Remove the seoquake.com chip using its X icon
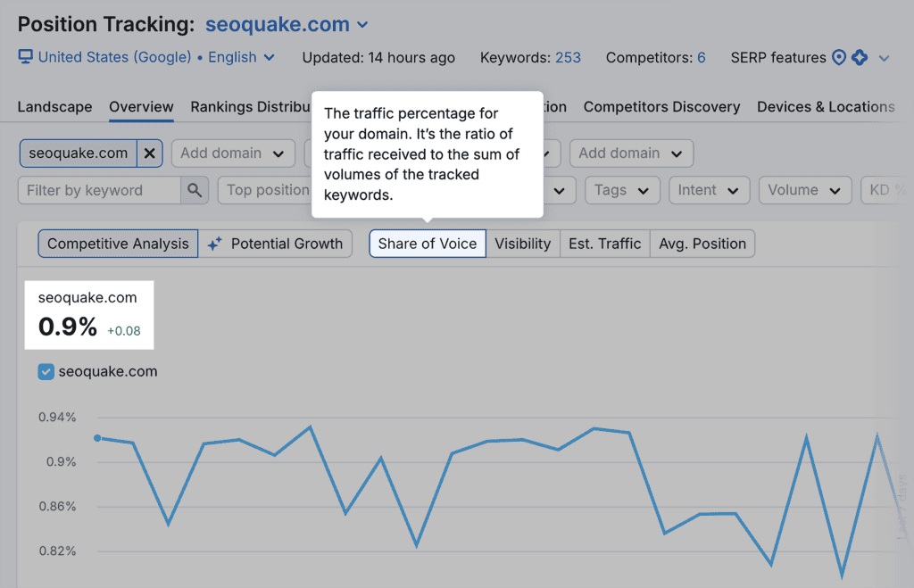The width and height of the screenshot is (914, 588). coord(147,153)
